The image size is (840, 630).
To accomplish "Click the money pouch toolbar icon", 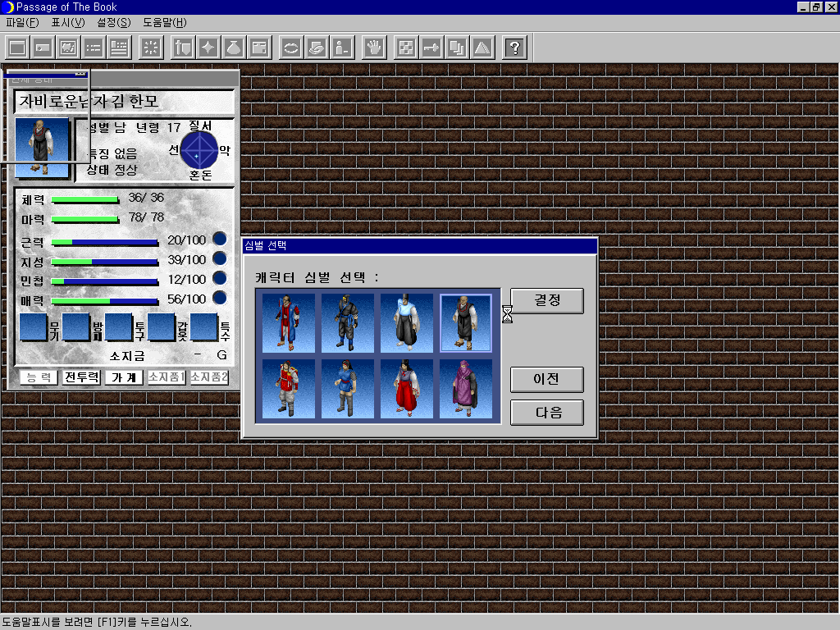I will tap(234, 48).
